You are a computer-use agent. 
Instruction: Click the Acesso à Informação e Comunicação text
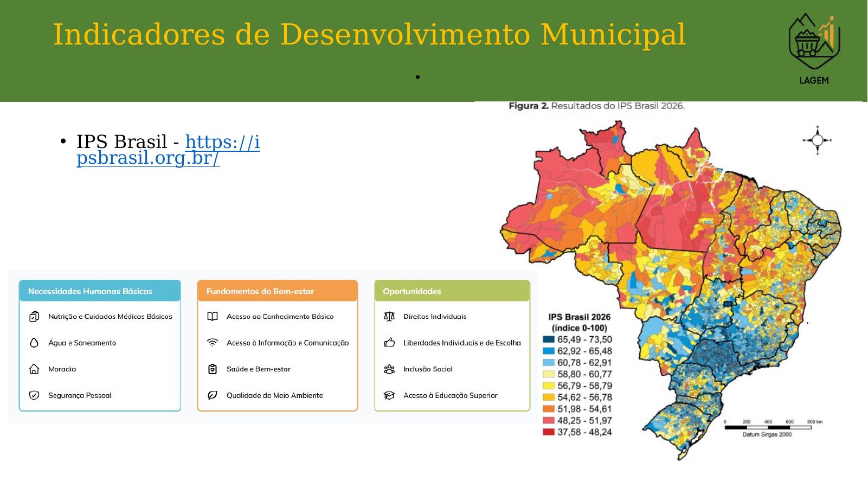(287, 343)
